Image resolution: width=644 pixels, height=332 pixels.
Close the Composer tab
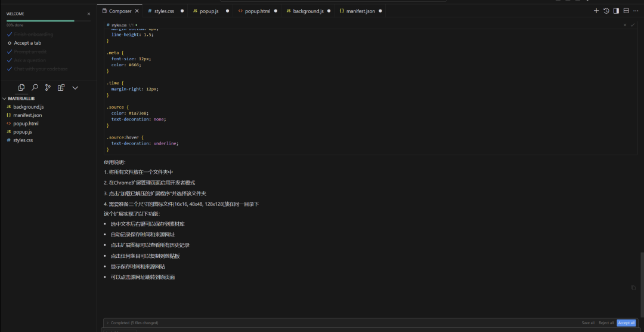(x=137, y=11)
